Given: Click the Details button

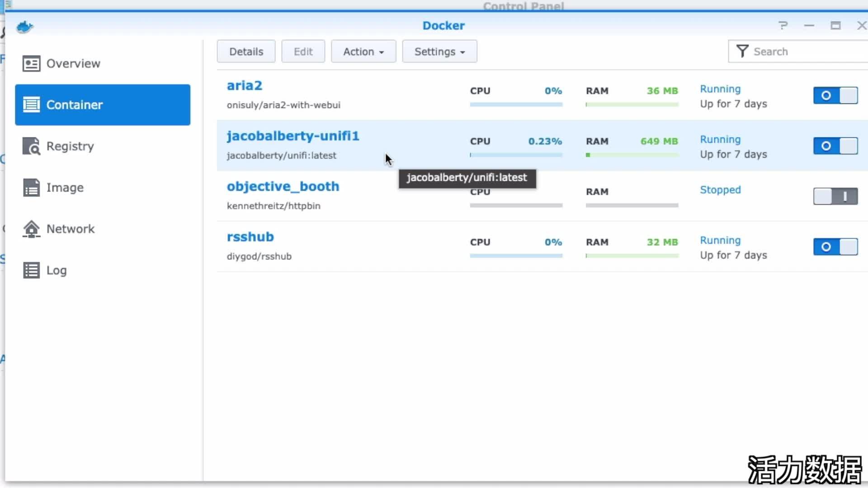Looking at the screenshot, I should click(x=246, y=51).
